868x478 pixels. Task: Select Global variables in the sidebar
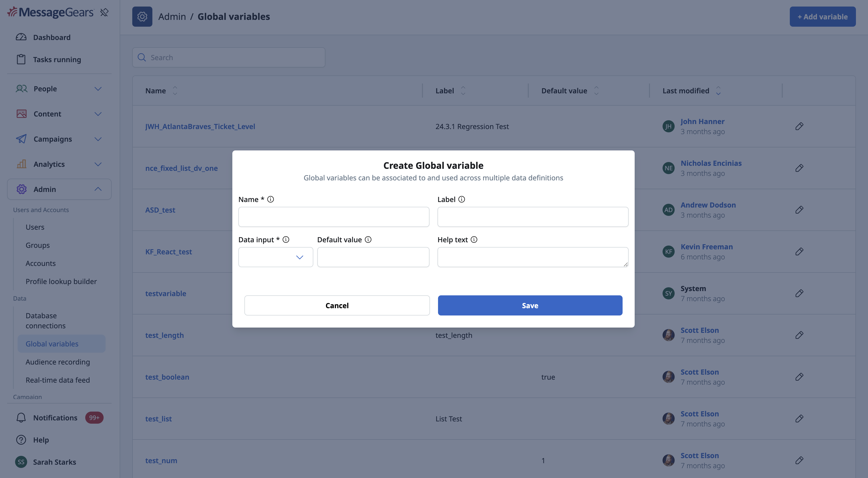click(x=61, y=344)
